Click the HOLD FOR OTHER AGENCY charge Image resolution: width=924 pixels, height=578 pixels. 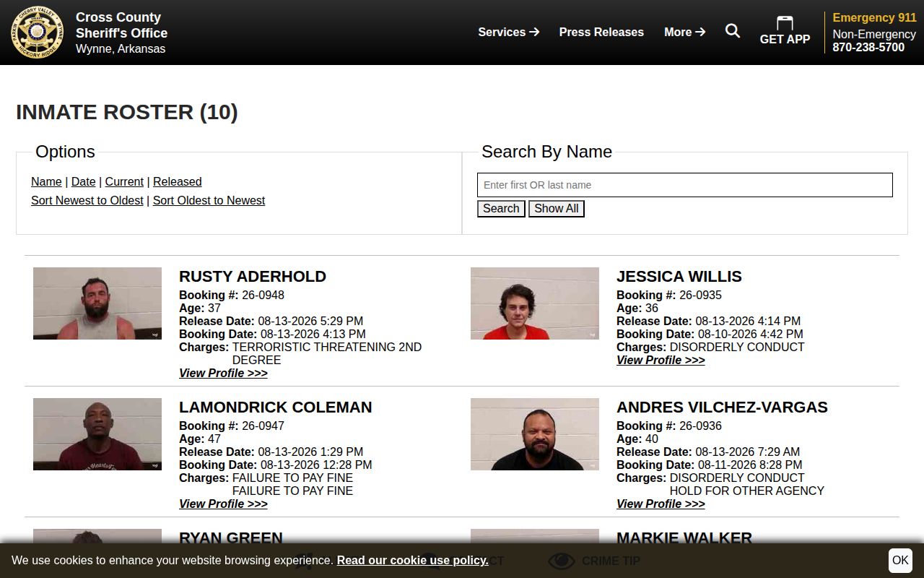(x=747, y=491)
